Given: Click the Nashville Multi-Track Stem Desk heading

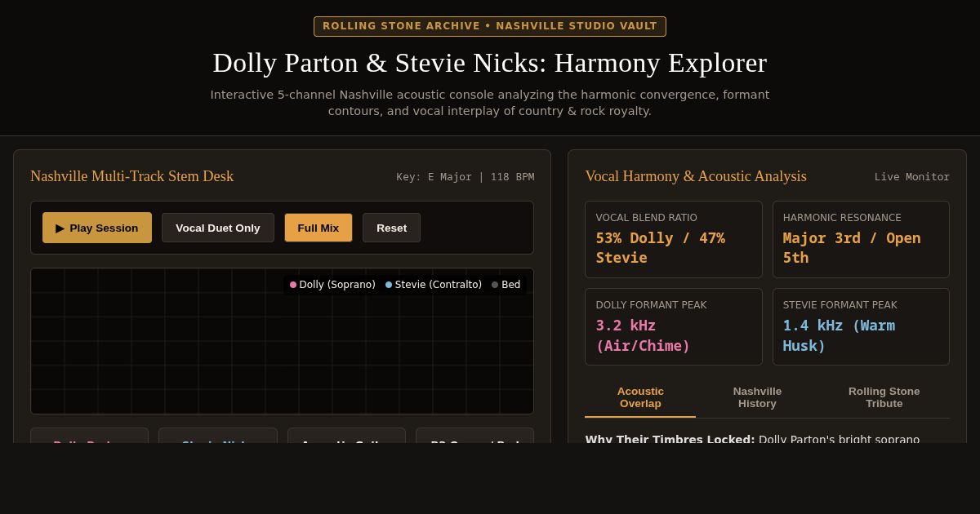Looking at the screenshot, I should pyautogui.click(x=131, y=176).
